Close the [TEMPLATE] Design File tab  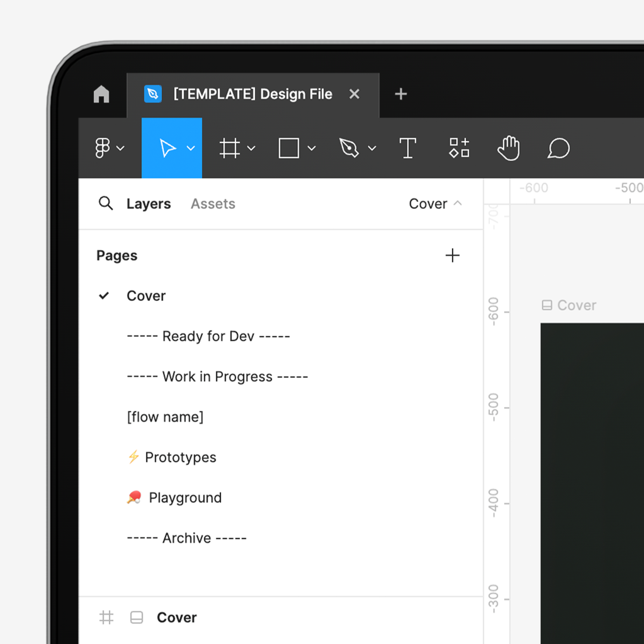pyautogui.click(x=354, y=94)
